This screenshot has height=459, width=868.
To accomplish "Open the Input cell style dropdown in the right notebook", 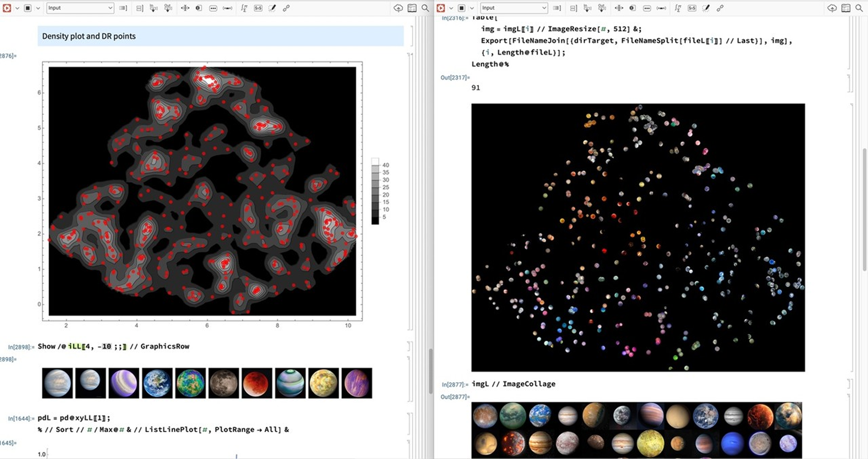I will 513,8.
